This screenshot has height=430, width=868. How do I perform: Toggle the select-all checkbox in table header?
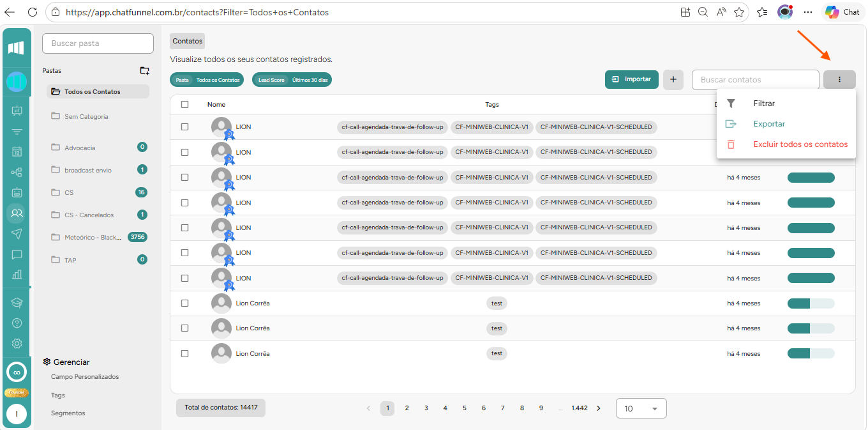tap(185, 104)
